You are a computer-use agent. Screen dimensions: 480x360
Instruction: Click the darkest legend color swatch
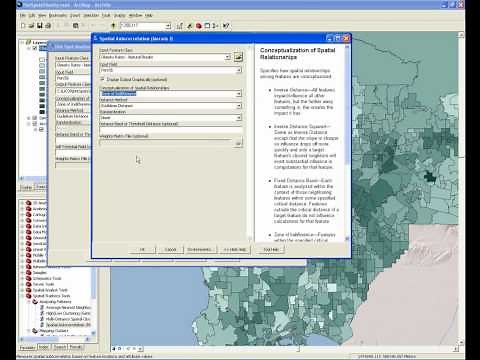[x=42, y=112]
